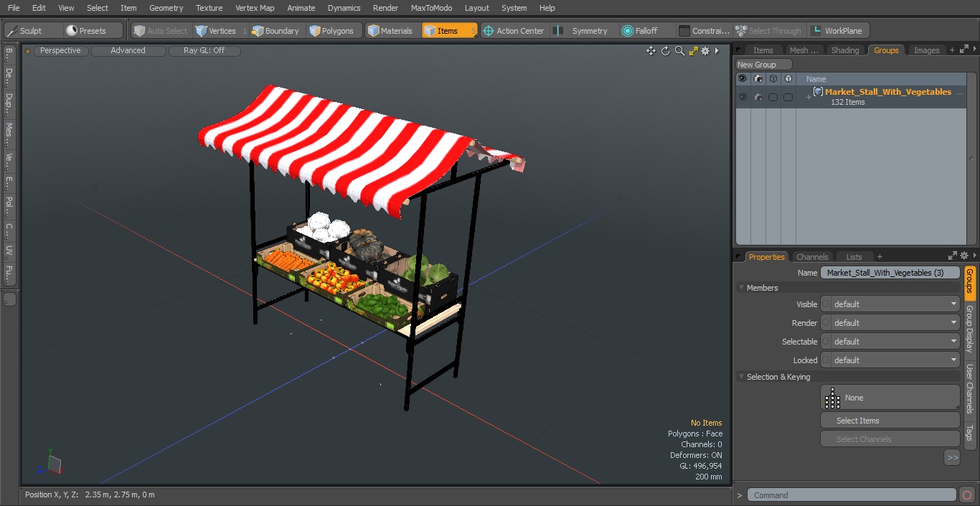
Task: Toggle the Visible channel keyframe circle
Action: [826, 304]
